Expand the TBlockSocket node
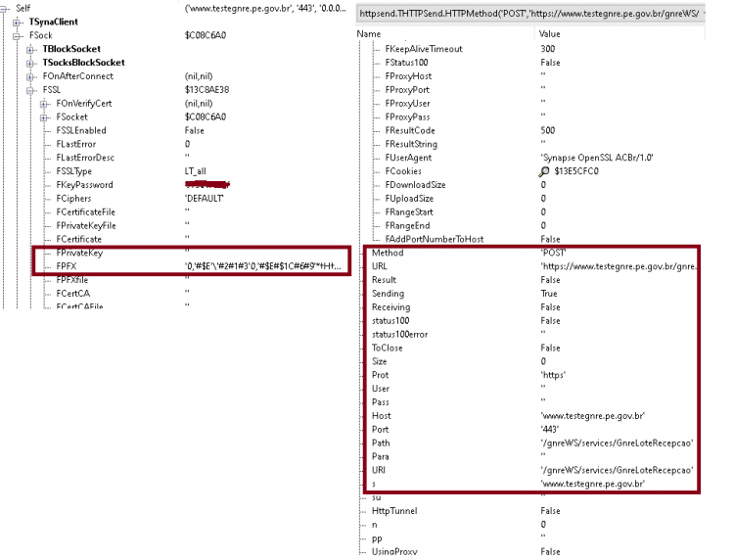The height and width of the screenshot is (560, 734). click(x=30, y=49)
